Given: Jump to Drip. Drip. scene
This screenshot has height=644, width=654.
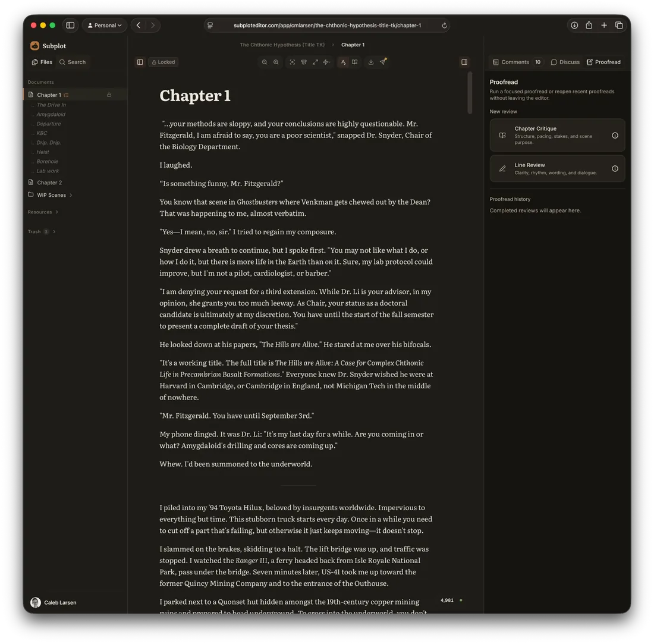Looking at the screenshot, I should click(x=48, y=143).
